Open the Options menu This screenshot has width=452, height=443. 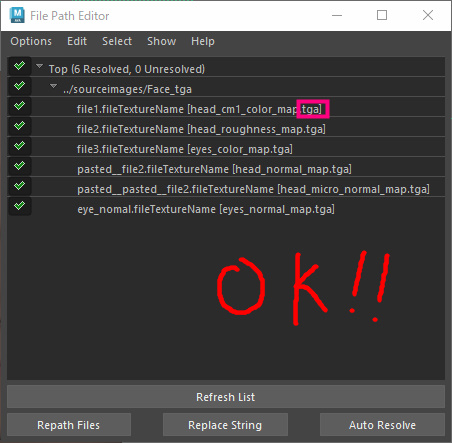(x=31, y=41)
